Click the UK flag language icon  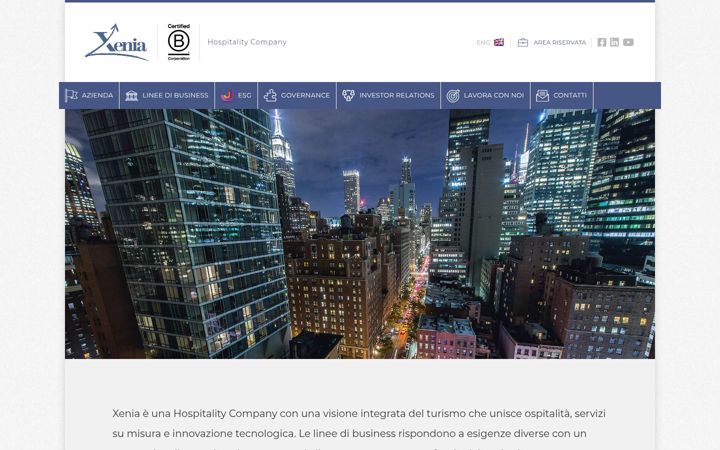tap(499, 42)
